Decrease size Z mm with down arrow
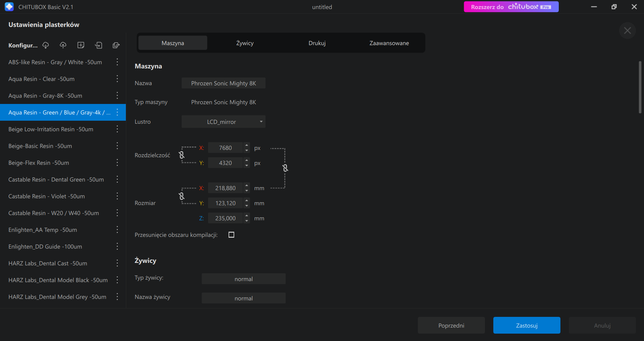The width and height of the screenshot is (644, 341). [x=247, y=221]
